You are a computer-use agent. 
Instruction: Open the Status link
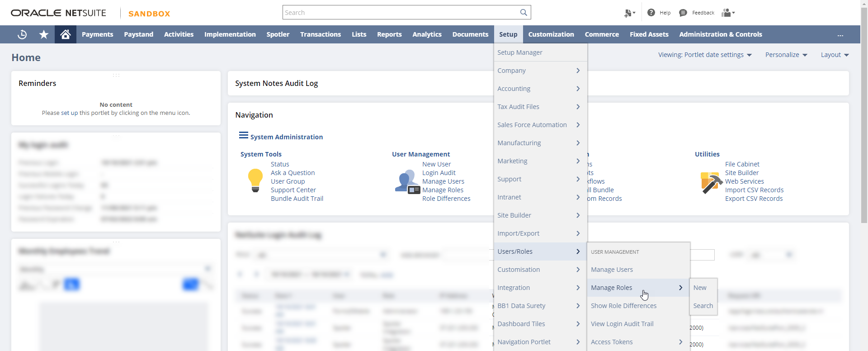point(280,164)
